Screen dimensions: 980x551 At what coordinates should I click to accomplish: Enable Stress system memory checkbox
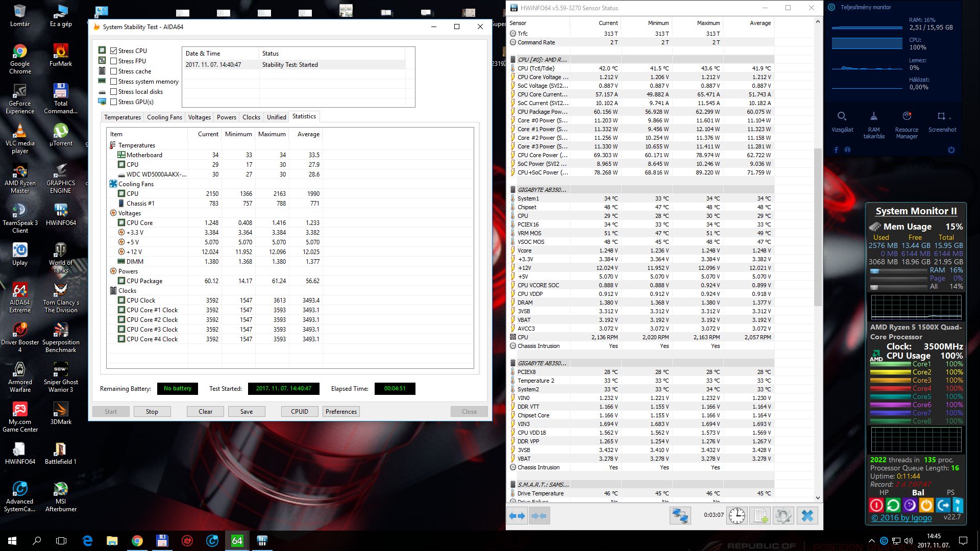pos(114,81)
